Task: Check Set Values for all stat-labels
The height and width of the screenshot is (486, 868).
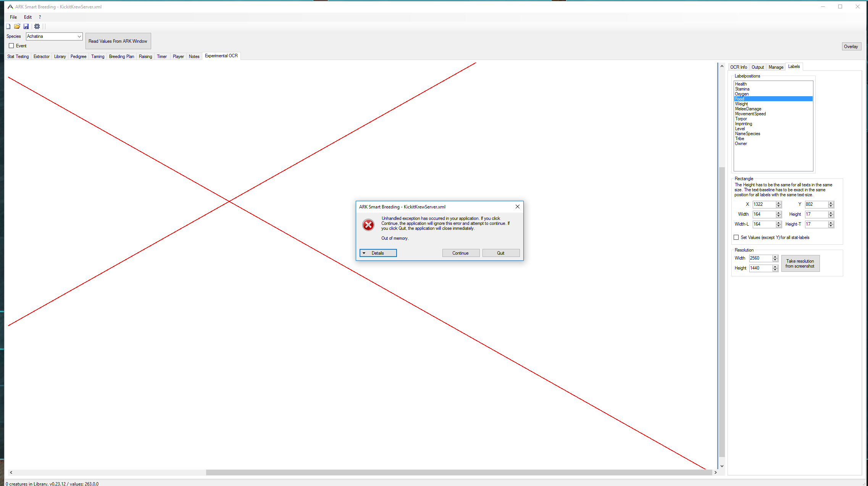Action: tap(736, 237)
